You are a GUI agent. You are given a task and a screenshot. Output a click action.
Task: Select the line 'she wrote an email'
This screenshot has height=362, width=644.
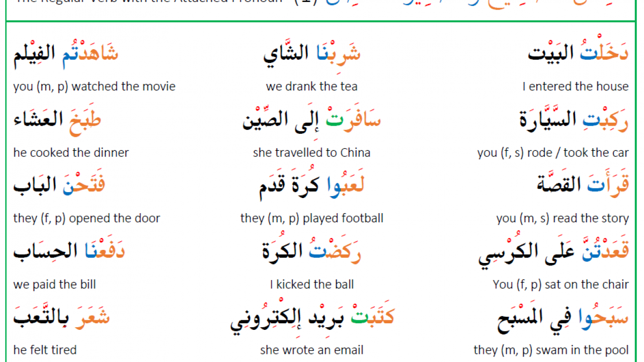pyautogui.click(x=312, y=350)
